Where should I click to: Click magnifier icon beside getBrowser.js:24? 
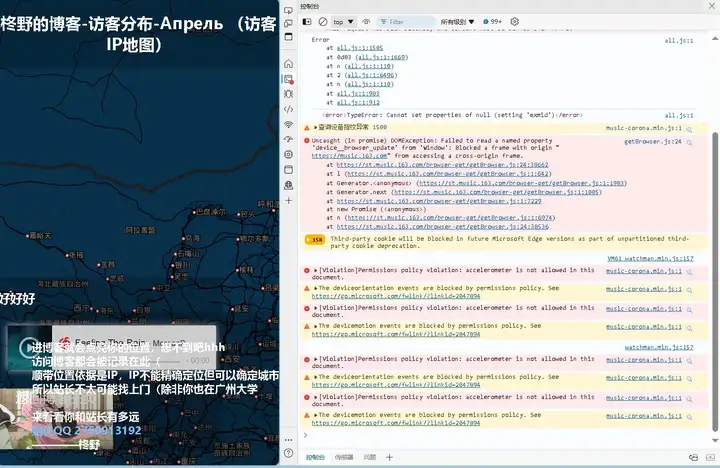[x=689, y=143]
